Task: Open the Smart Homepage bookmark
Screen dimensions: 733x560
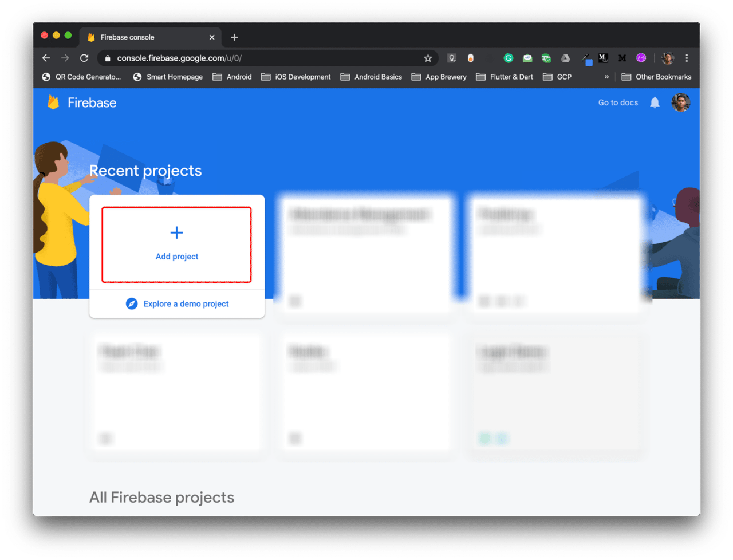Action: pos(168,77)
